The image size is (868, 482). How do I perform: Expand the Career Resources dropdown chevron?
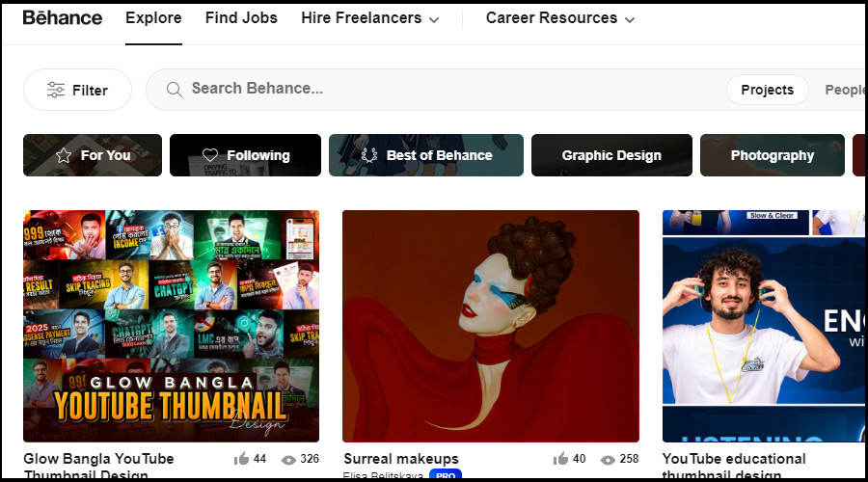pos(630,20)
